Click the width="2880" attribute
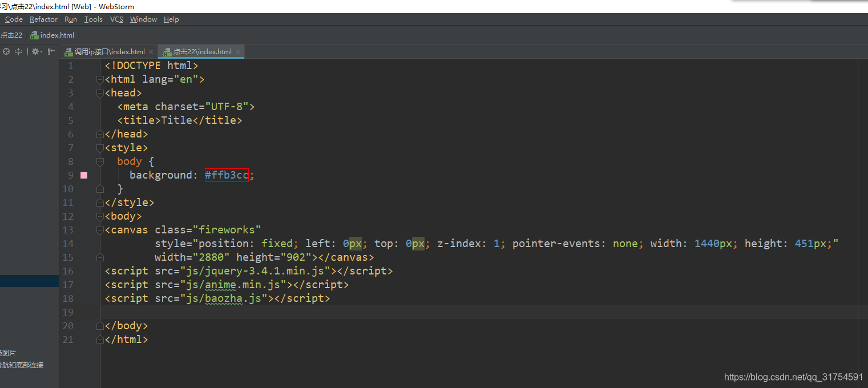 coord(192,257)
